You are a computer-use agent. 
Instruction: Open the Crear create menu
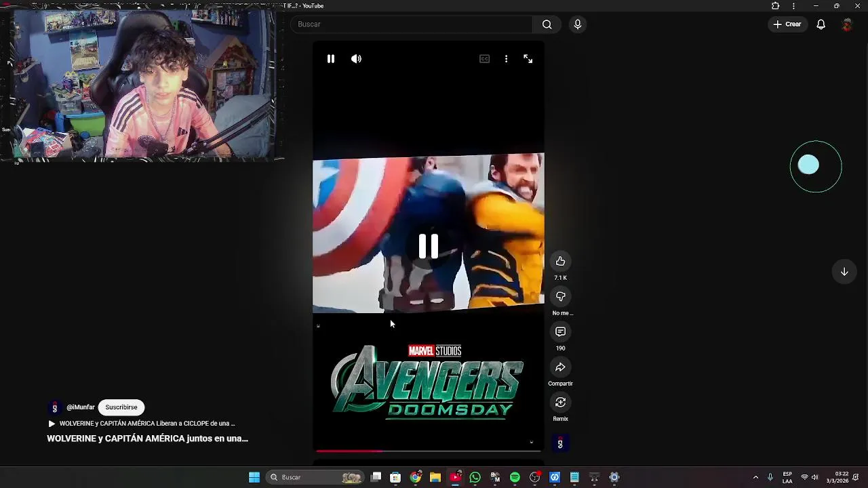[787, 24]
